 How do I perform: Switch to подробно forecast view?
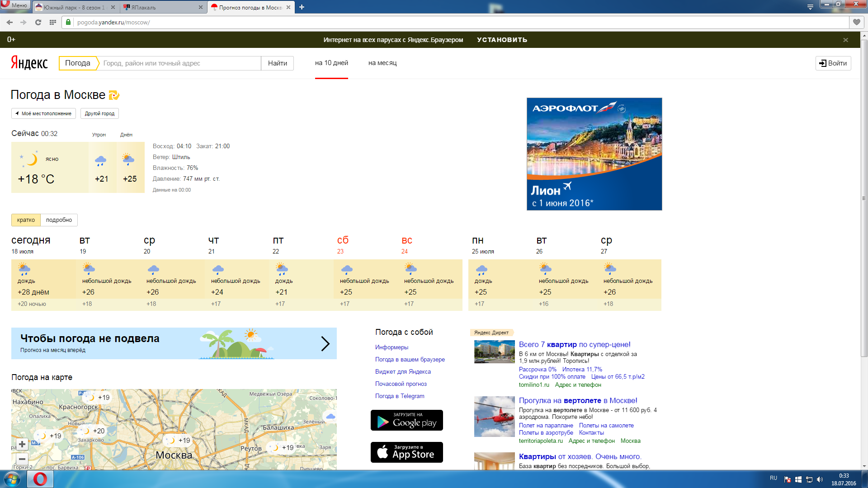(x=59, y=220)
